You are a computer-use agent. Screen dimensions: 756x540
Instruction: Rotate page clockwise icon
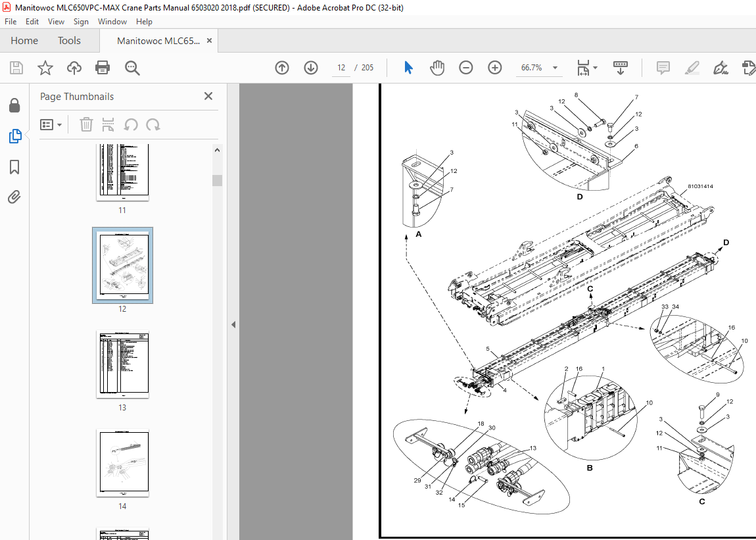click(153, 124)
